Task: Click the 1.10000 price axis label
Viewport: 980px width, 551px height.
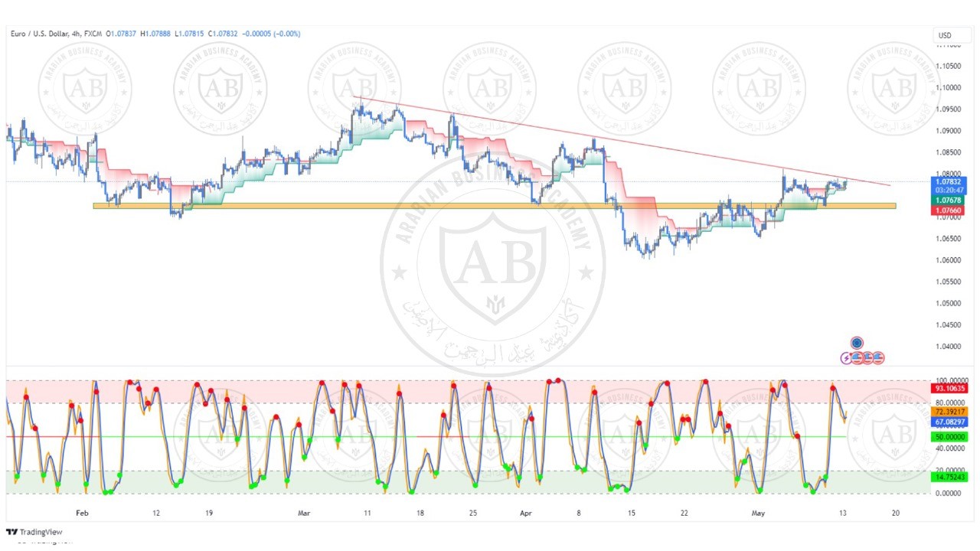Action: point(949,87)
